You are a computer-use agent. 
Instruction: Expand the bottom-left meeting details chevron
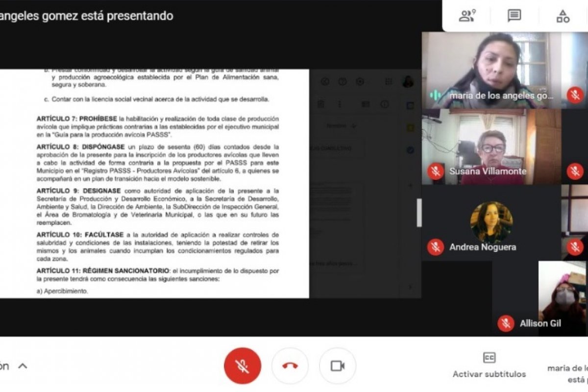[x=23, y=366]
